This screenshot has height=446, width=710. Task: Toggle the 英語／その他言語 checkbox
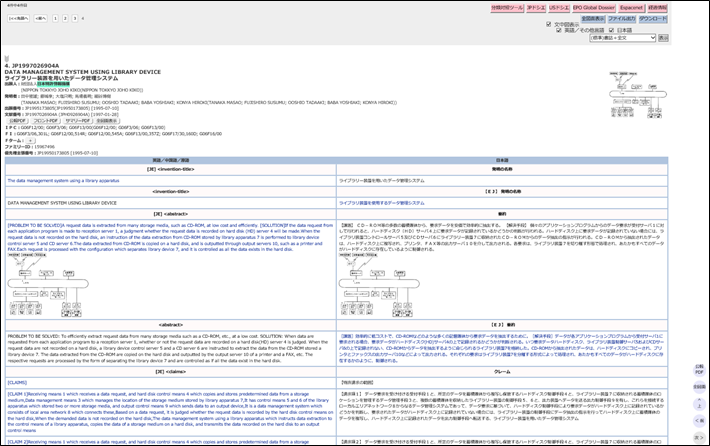point(558,30)
